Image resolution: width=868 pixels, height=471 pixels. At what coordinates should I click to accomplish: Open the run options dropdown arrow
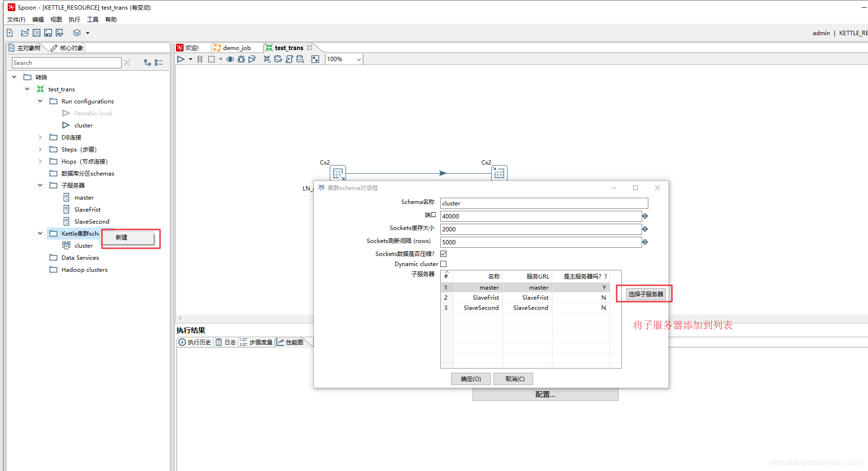(190, 59)
